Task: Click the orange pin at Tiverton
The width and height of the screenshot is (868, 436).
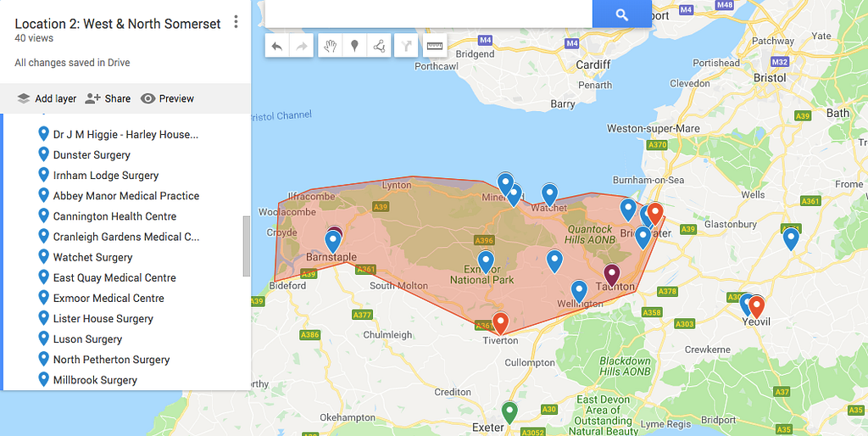Action: click(500, 323)
